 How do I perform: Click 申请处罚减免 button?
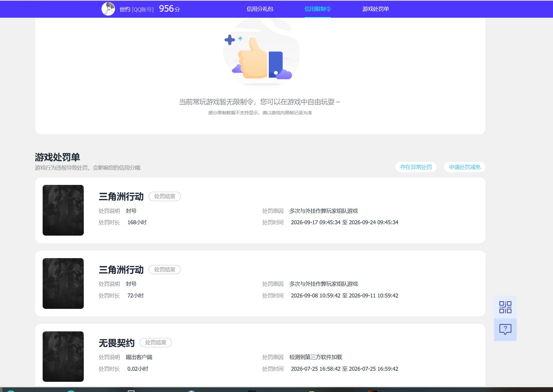click(465, 167)
